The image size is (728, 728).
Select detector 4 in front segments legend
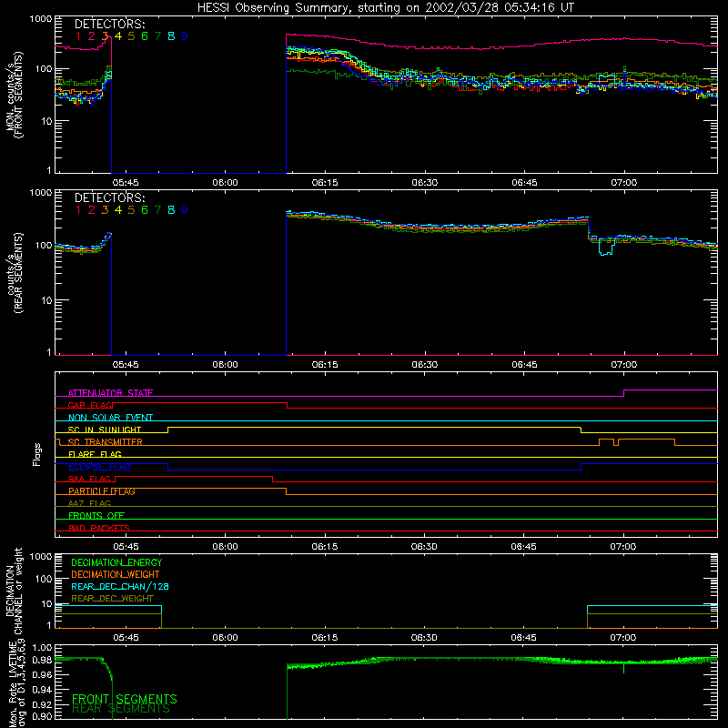click(x=118, y=36)
